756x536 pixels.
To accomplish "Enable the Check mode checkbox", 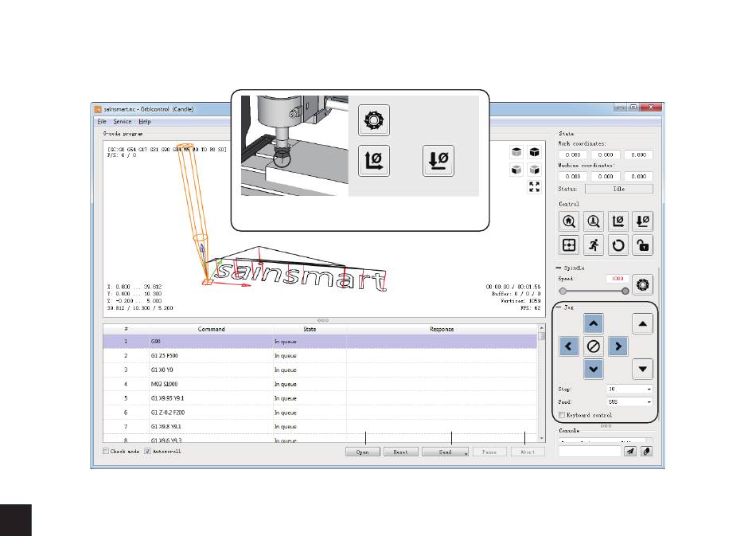I will pyautogui.click(x=106, y=451).
